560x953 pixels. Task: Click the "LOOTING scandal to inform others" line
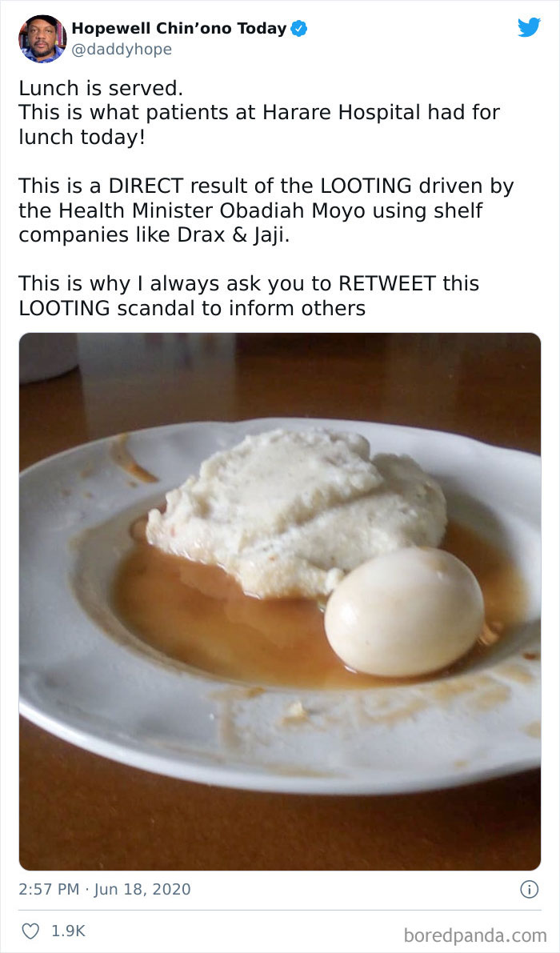pyautogui.click(x=192, y=308)
